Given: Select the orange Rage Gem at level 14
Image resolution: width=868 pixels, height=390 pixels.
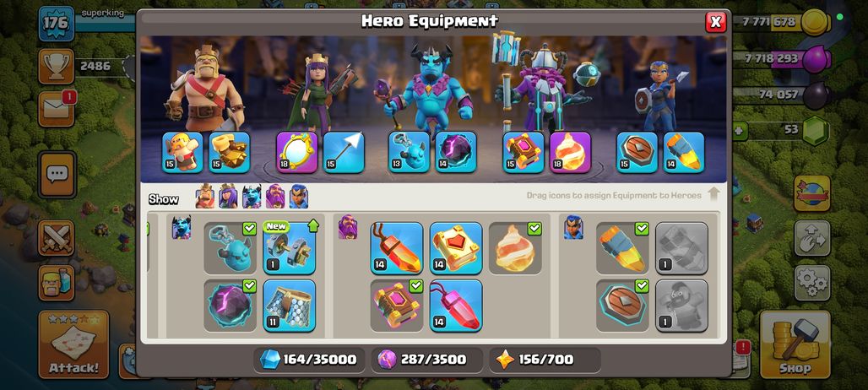Looking at the screenshot, I should coord(396,248).
